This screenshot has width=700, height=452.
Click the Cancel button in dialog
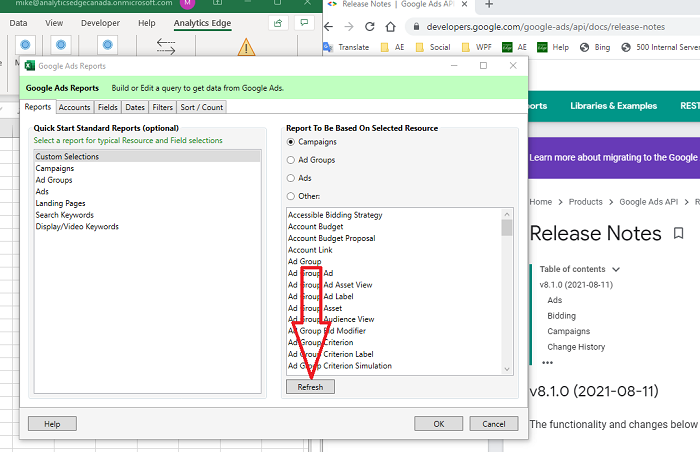click(494, 424)
